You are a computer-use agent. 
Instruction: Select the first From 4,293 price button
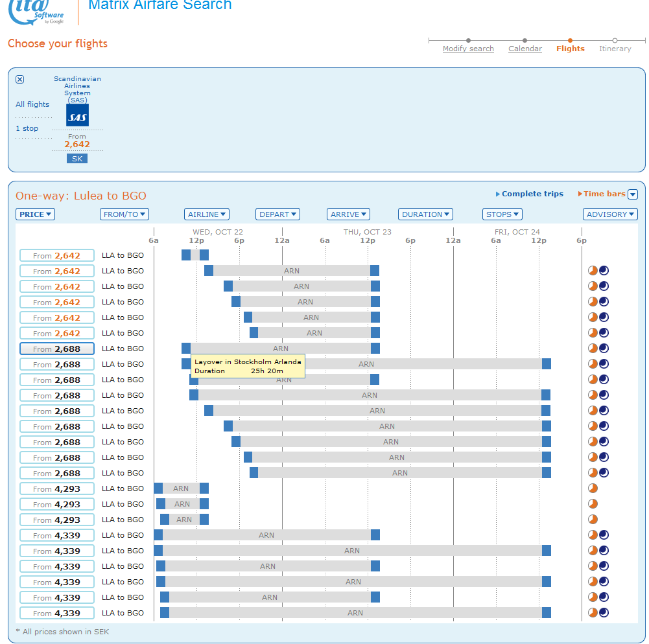coord(57,489)
